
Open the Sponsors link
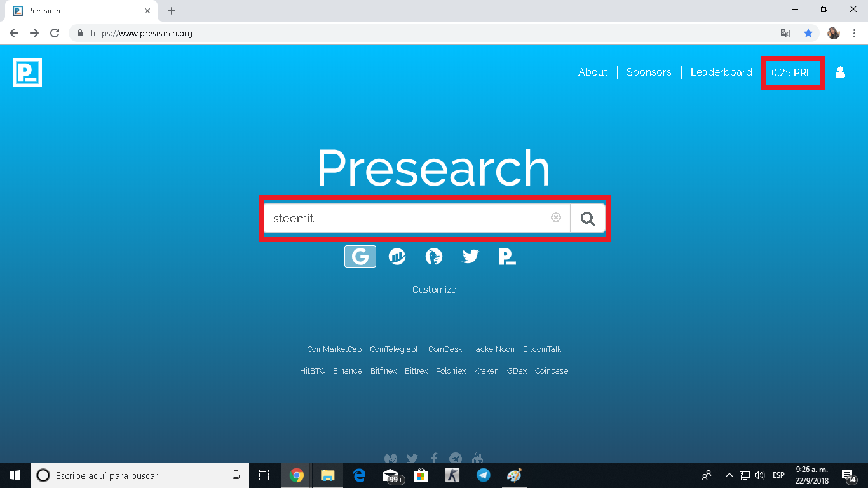pyautogui.click(x=649, y=72)
